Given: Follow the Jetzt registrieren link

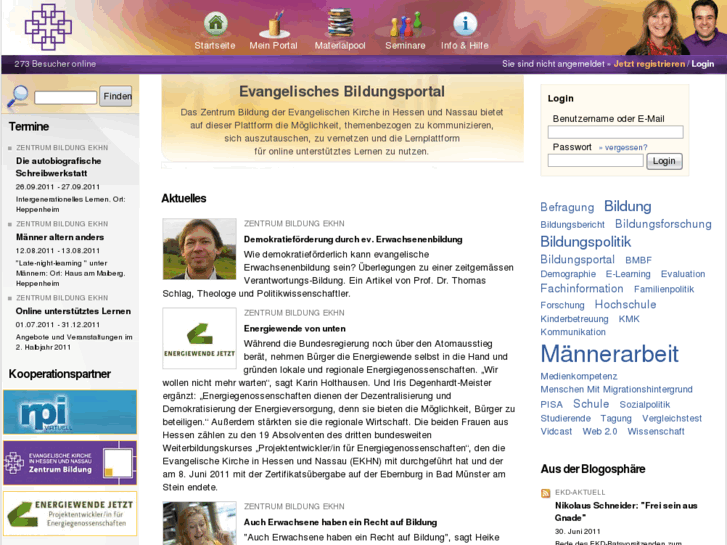Looking at the screenshot, I should [649, 64].
